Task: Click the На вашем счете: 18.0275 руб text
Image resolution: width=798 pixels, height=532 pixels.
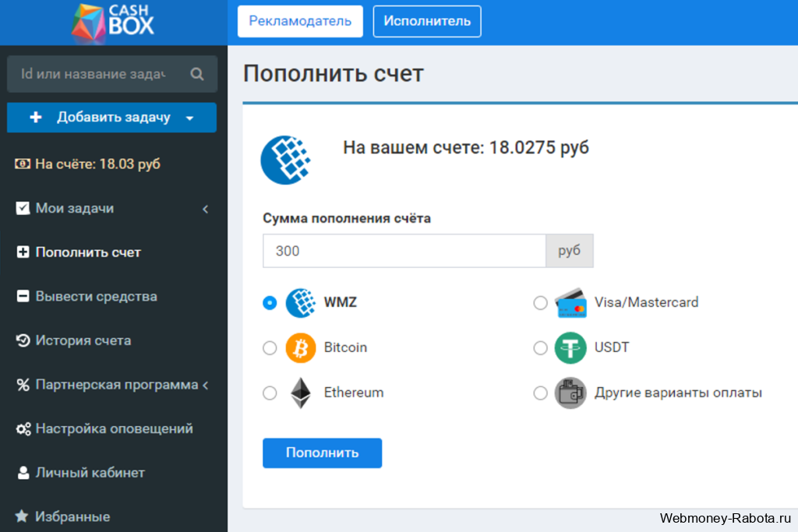Action: pyautogui.click(x=466, y=147)
